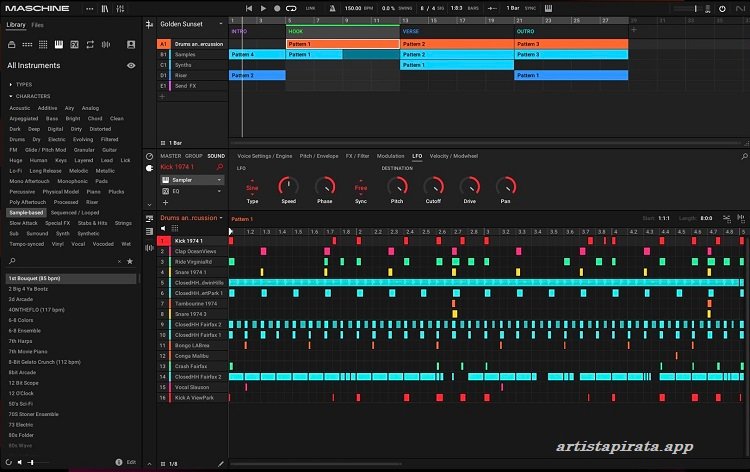This screenshot has width=750, height=472.
Task: Open the browser panel toggle icon
Action: (105, 9)
